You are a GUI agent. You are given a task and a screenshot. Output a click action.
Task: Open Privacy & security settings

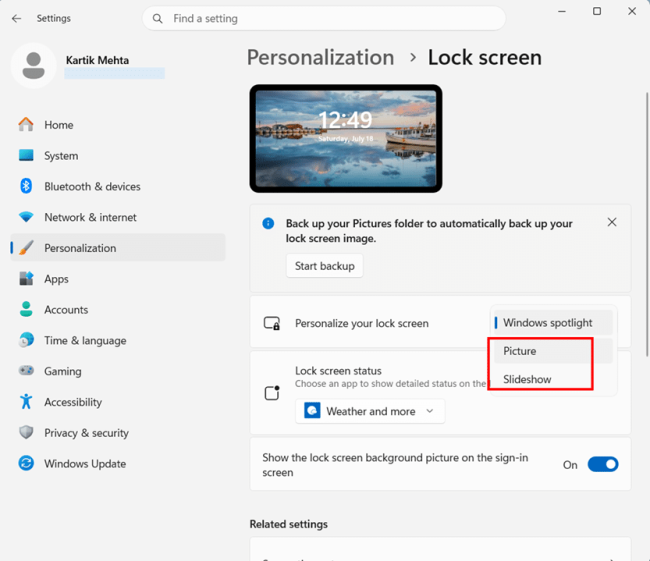[x=118, y=432]
